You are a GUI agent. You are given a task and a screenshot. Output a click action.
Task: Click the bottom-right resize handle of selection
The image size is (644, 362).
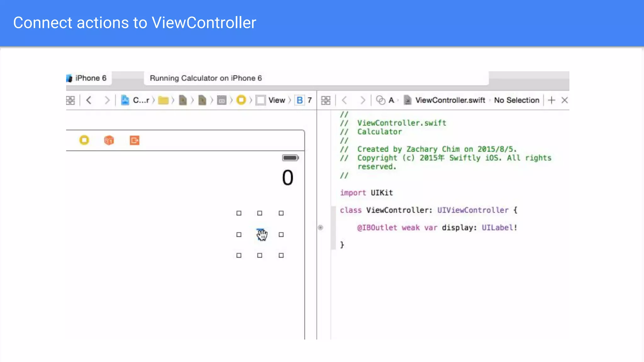point(281,255)
